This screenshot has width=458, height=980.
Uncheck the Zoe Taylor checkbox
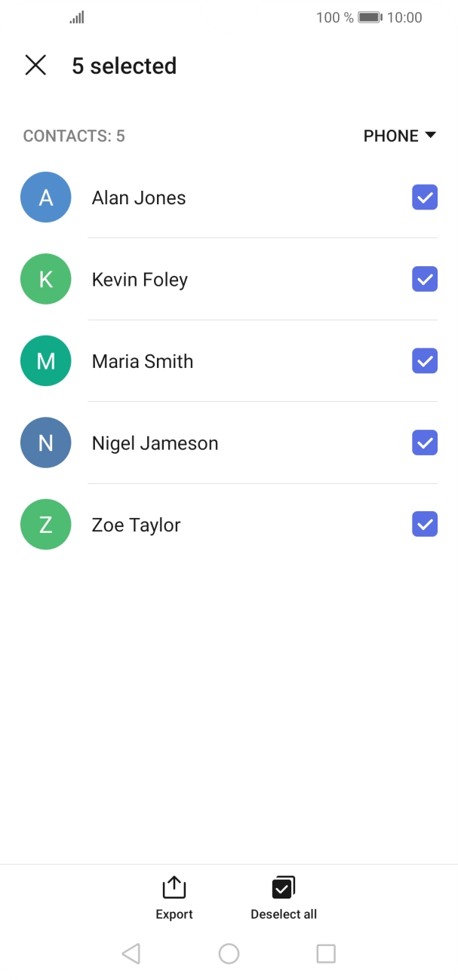click(425, 525)
